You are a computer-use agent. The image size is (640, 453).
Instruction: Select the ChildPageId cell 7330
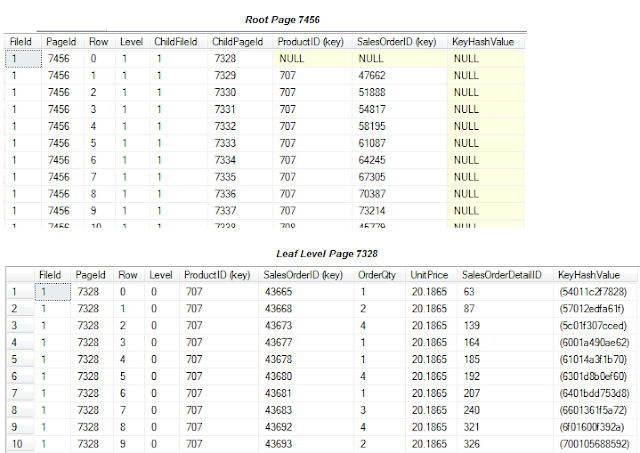(x=225, y=93)
